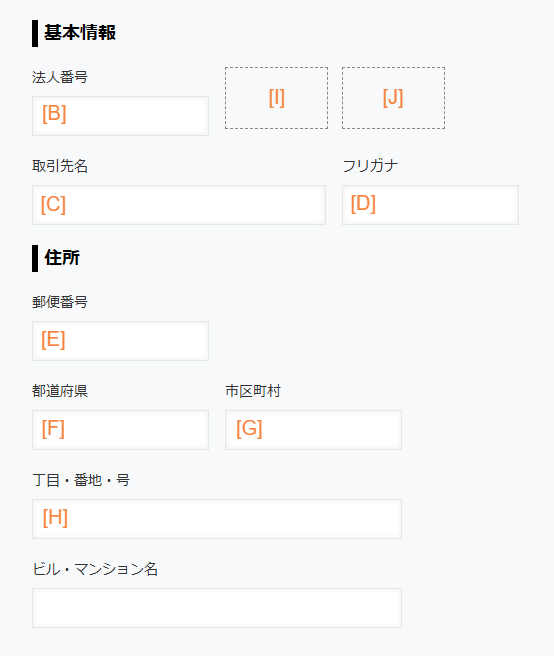The width and height of the screenshot is (554, 656).
Task: Focus the 取引先名 text box
Action: (x=179, y=205)
